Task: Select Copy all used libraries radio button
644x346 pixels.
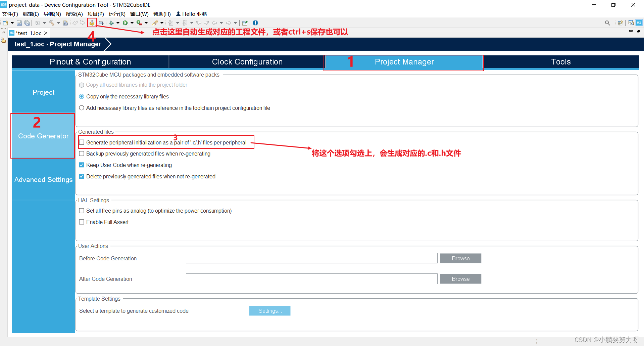Action: click(x=82, y=85)
